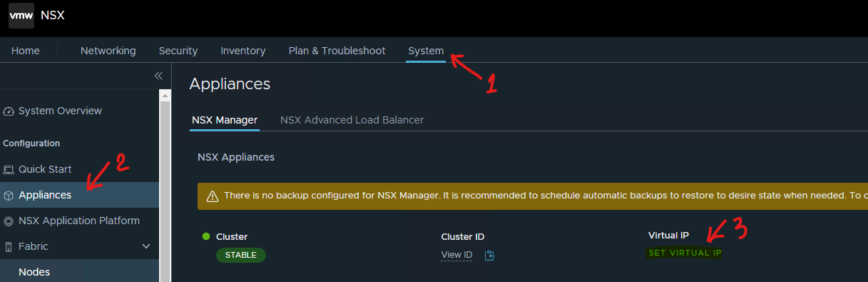Copy the Cluster ID with copy icon

pyautogui.click(x=489, y=255)
